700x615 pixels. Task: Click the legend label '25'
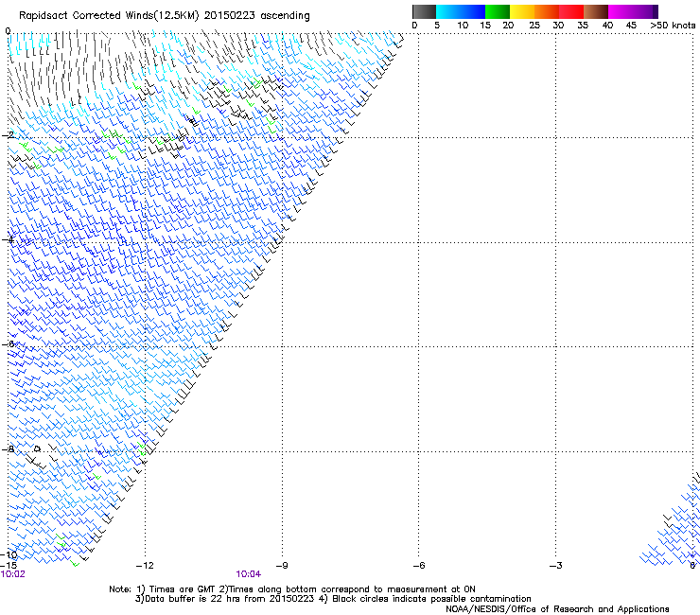tap(534, 26)
